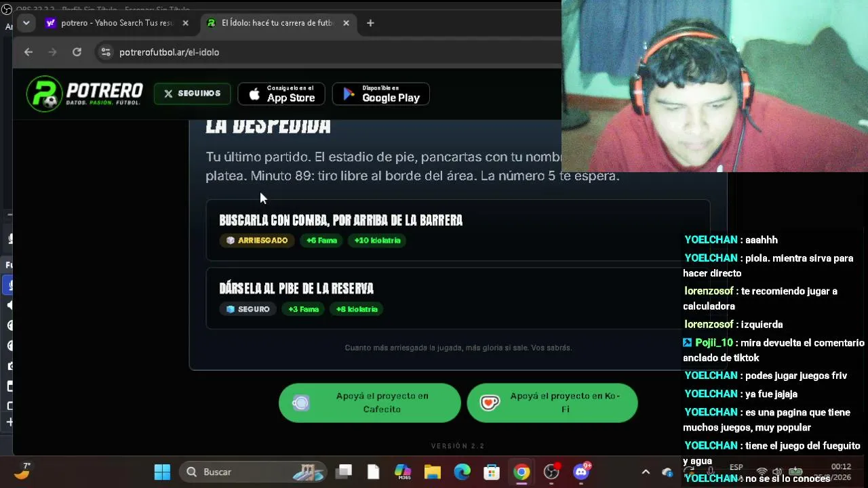Click the taskbar Buscar search box
Viewport: 868px width, 488px height.
254,472
